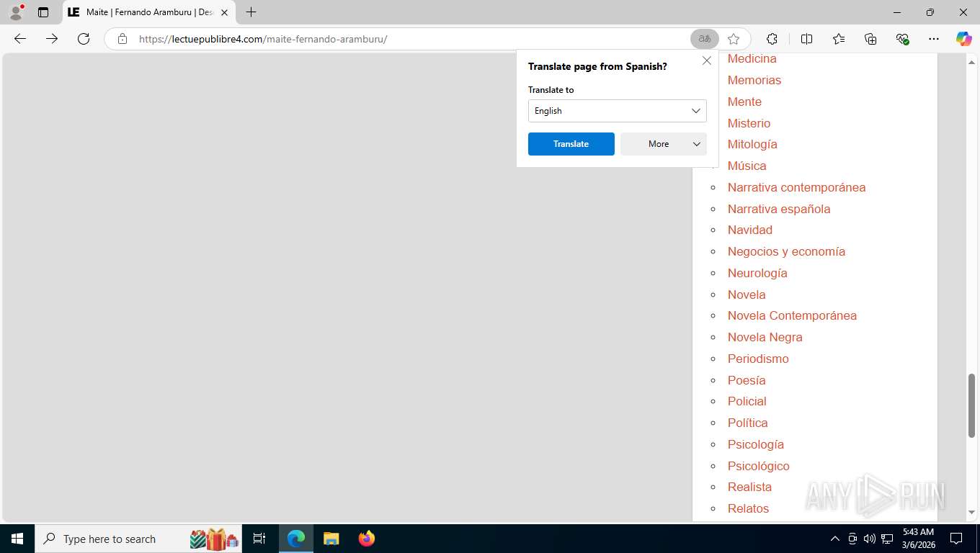980x553 pixels.
Task: Open File Explorer from taskbar
Action: (x=331, y=539)
